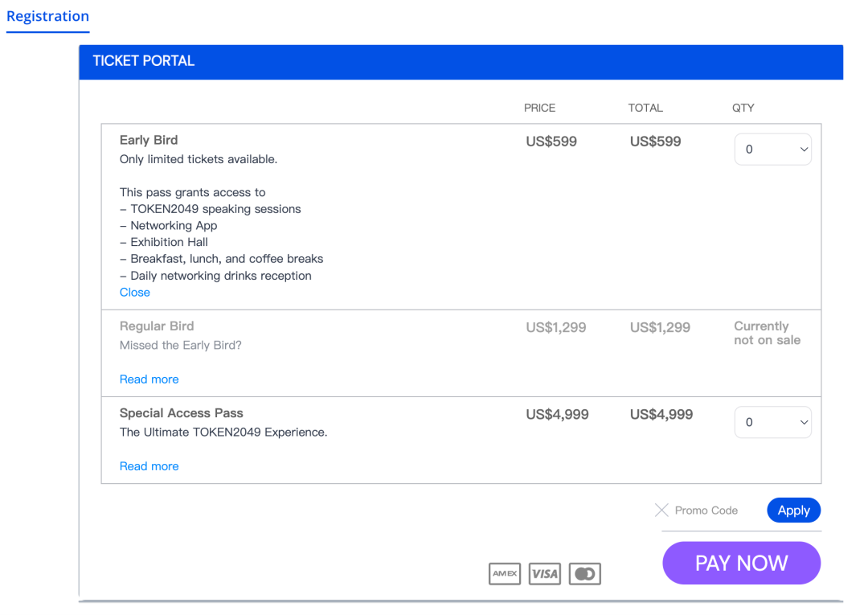Open Special Access Pass quantity dropdown
The height and width of the screenshot is (615, 868).
click(773, 422)
